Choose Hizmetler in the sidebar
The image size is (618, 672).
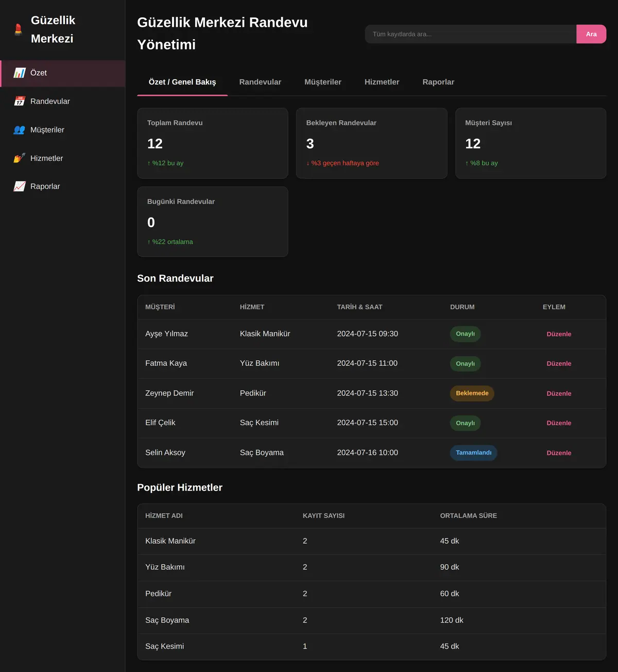(62, 158)
